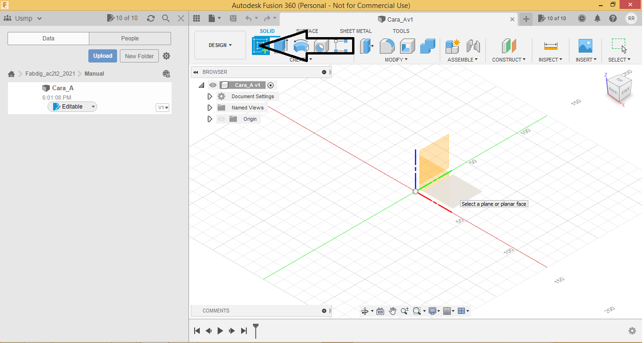
Task: Open the File menu icon
Action: pos(214,18)
